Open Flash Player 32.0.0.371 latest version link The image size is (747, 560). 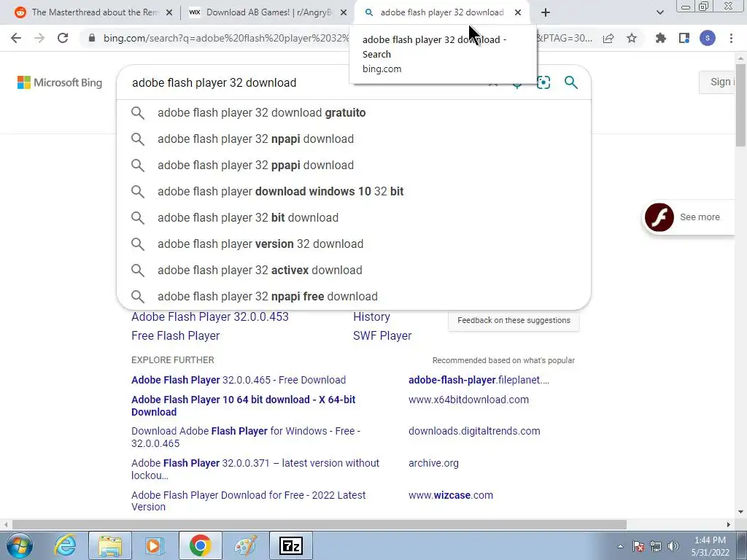255,469
